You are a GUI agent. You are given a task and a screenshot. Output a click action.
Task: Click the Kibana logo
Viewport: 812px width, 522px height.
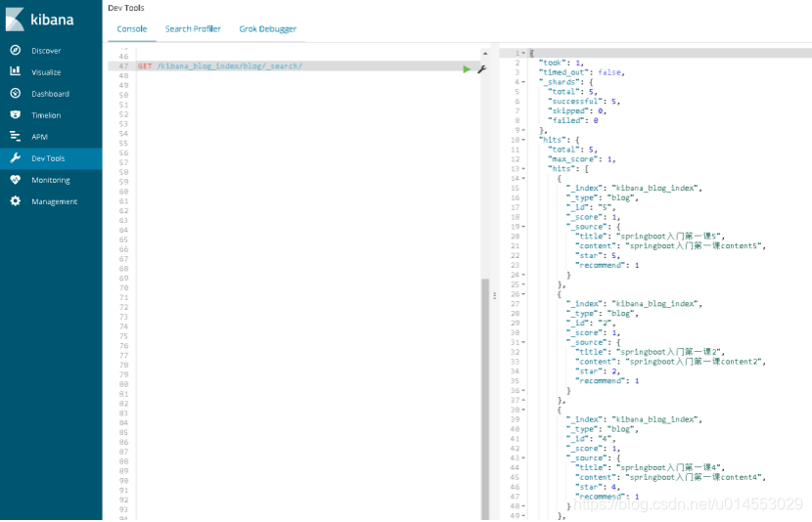(x=40, y=20)
